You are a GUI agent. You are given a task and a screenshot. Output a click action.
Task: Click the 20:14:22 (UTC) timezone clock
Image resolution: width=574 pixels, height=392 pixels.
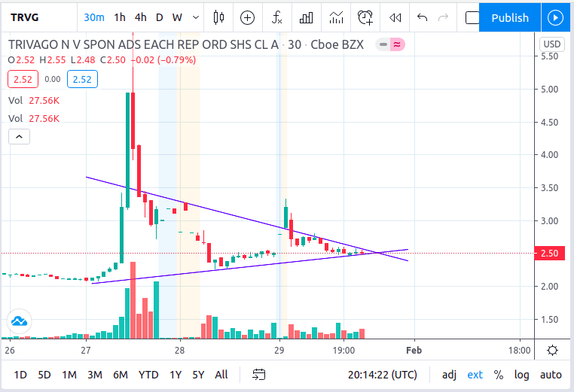point(382,375)
